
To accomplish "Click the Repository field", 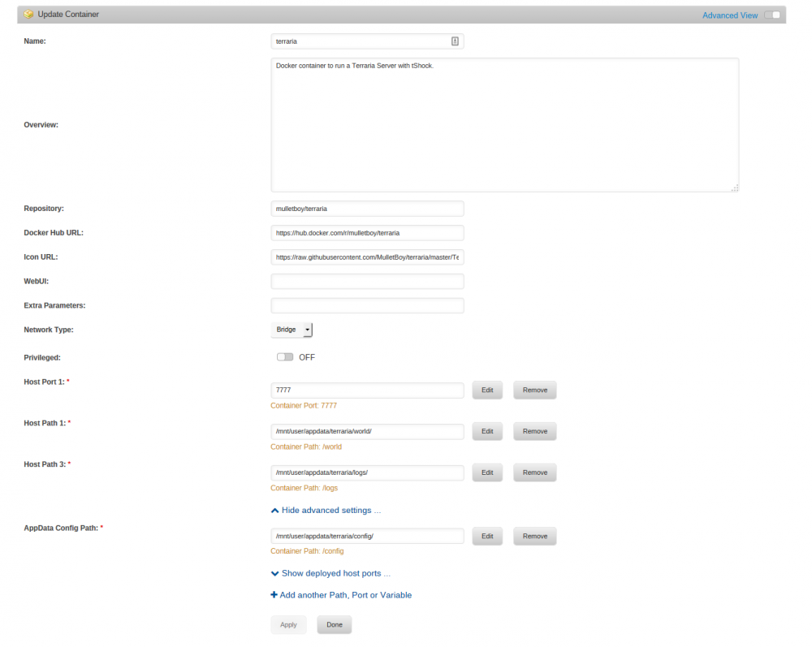I will coord(367,209).
